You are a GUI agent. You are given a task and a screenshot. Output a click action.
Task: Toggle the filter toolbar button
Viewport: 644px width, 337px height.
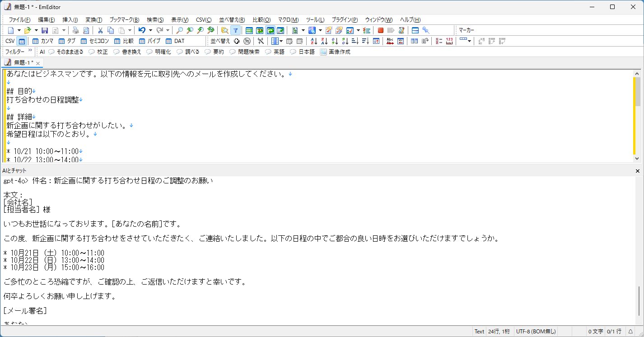(235, 30)
